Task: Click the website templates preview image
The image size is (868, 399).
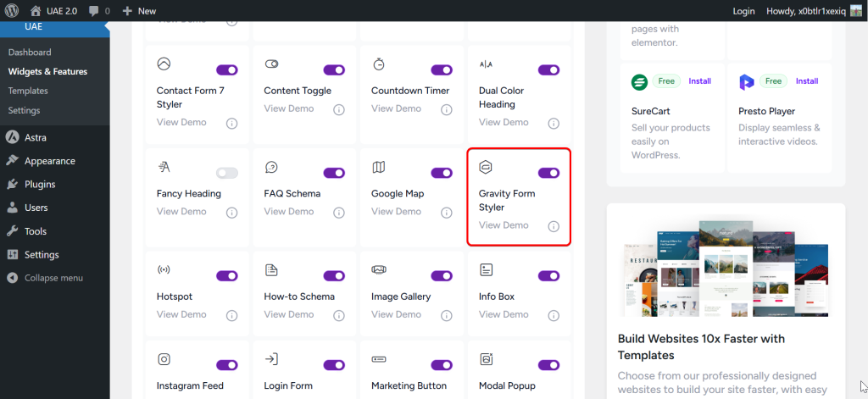Action: 726,269
